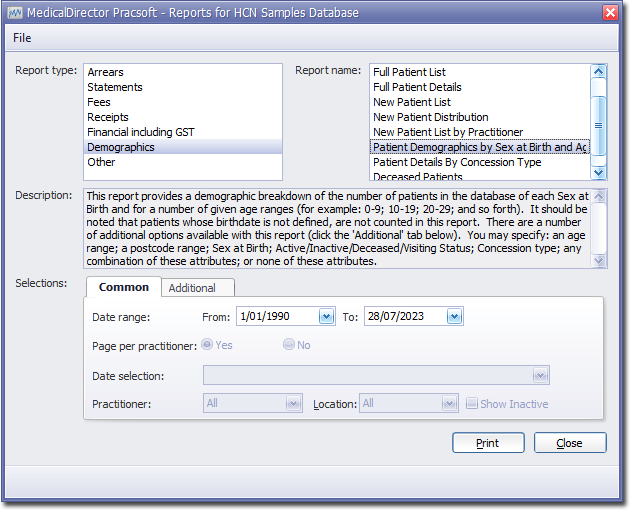Select Yes for Page per practitioner
Screen dimensions: 631x511
(x=207, y=344)
